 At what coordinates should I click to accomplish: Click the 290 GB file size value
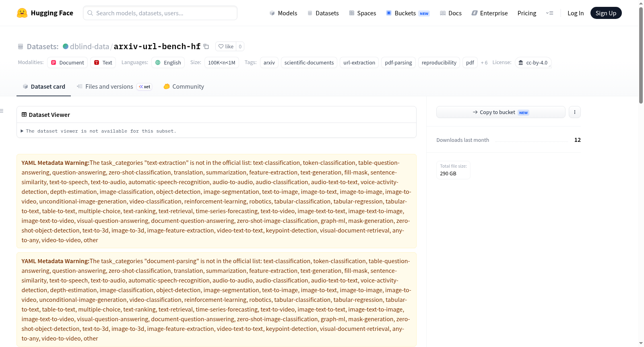coord(448,173)
